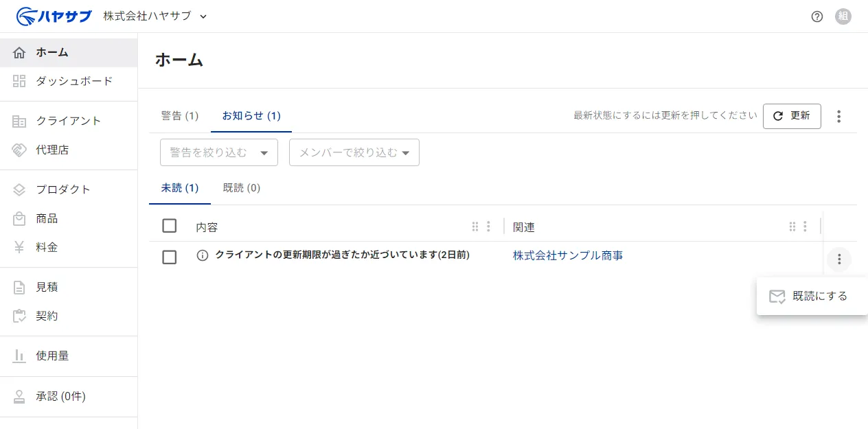Open 内容 column menu dots
This screenshot has height=429, width=868.
[x=488, y=227]
